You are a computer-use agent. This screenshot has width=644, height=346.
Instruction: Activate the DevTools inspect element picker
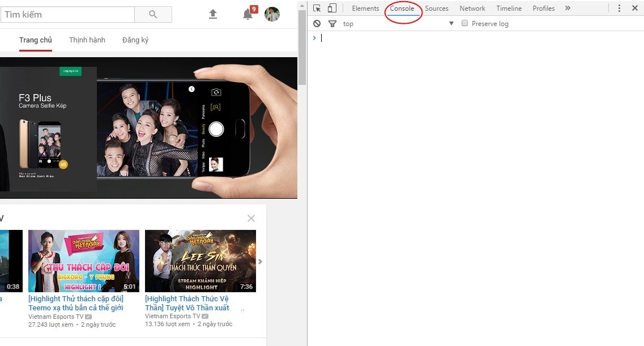tap(317, 8)
